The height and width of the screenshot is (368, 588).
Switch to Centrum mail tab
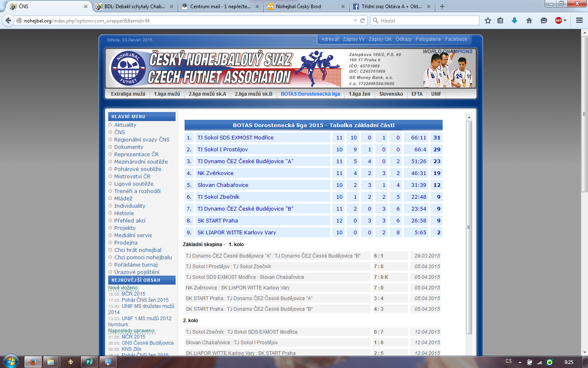220,7
